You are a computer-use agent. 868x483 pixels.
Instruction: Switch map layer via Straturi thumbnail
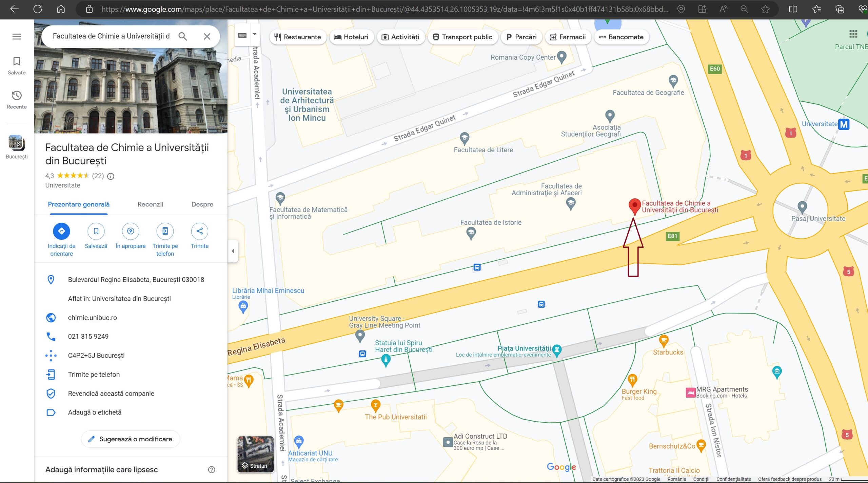click(255, 454)
